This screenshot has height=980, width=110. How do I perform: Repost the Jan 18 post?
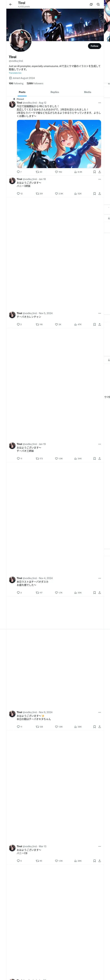37,194
